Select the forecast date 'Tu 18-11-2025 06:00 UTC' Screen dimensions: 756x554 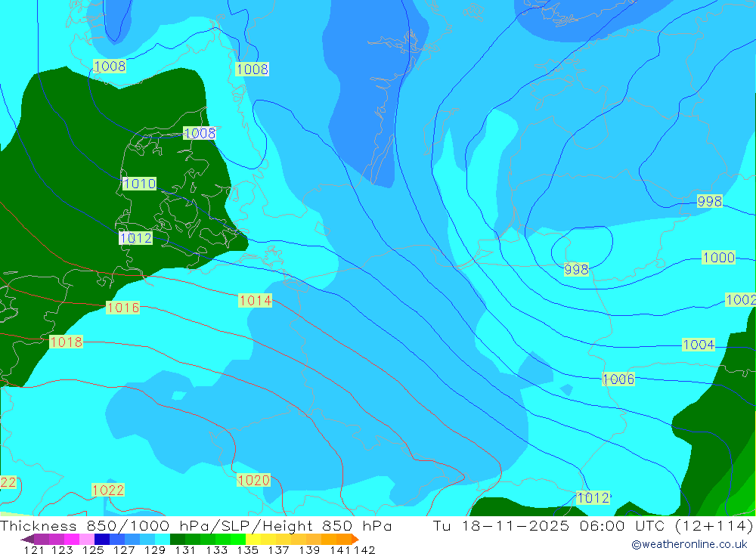549,525
